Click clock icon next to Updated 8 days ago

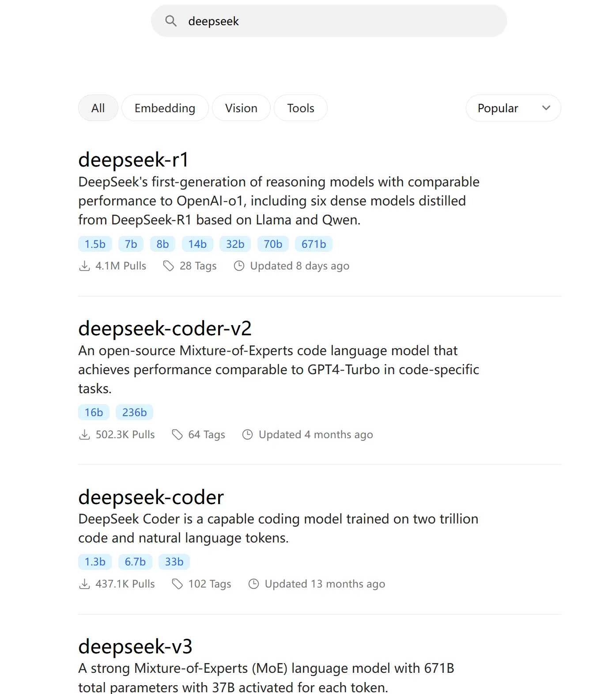(239, 265)
